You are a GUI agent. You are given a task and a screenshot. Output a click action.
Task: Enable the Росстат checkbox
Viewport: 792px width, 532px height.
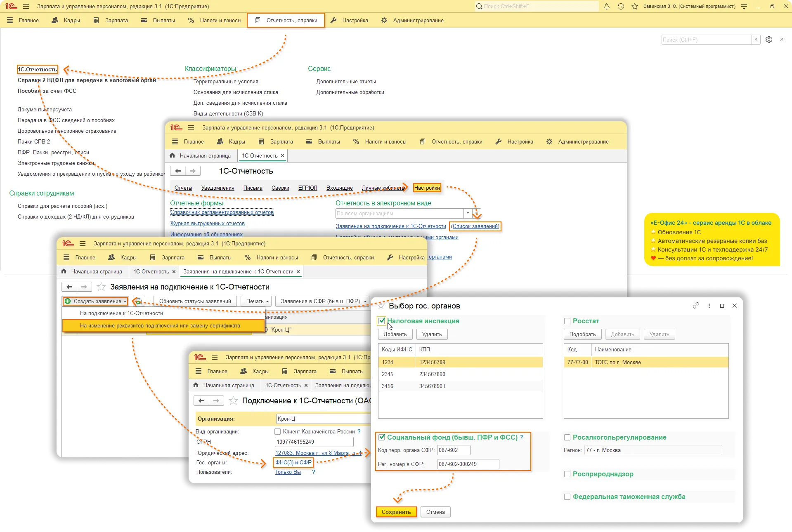567,321
